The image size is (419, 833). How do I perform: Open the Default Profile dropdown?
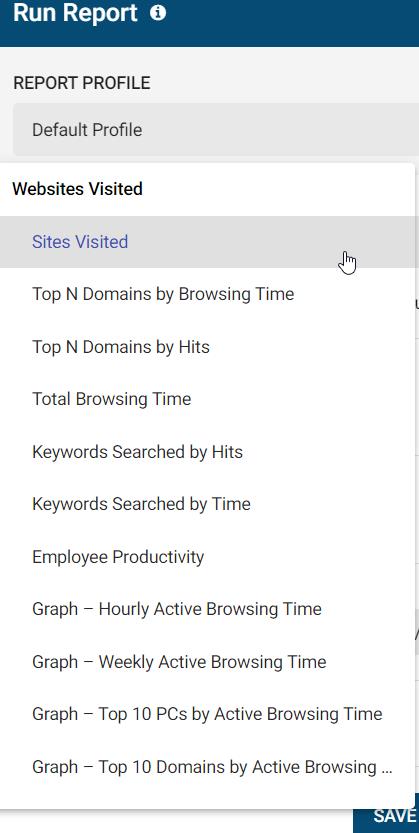tap(216, 130)
